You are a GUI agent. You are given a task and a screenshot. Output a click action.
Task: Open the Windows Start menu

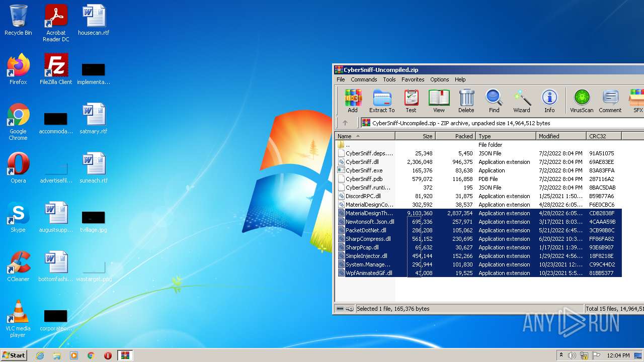pos(14,355)
